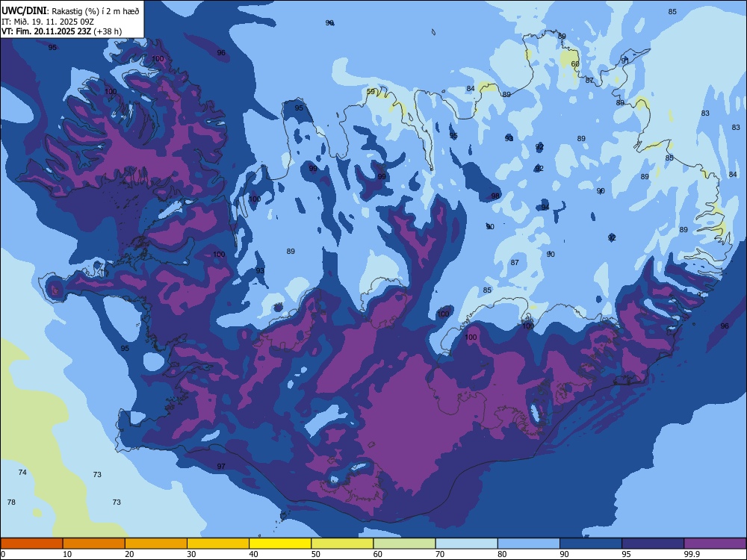The image size is (747, 560).
Task: Pick the purple legend swatch above 99.9
Action: pos(715,544)
